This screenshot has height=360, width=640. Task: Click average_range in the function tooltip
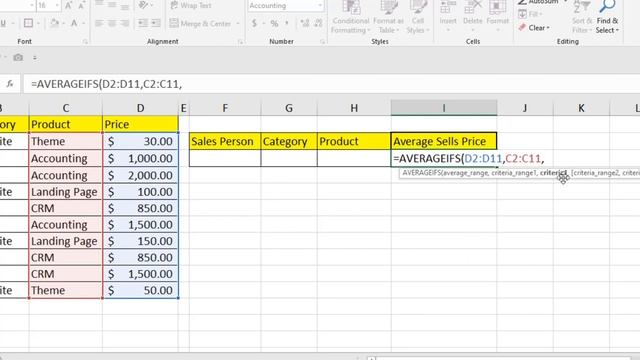click(x=464, y=173)
